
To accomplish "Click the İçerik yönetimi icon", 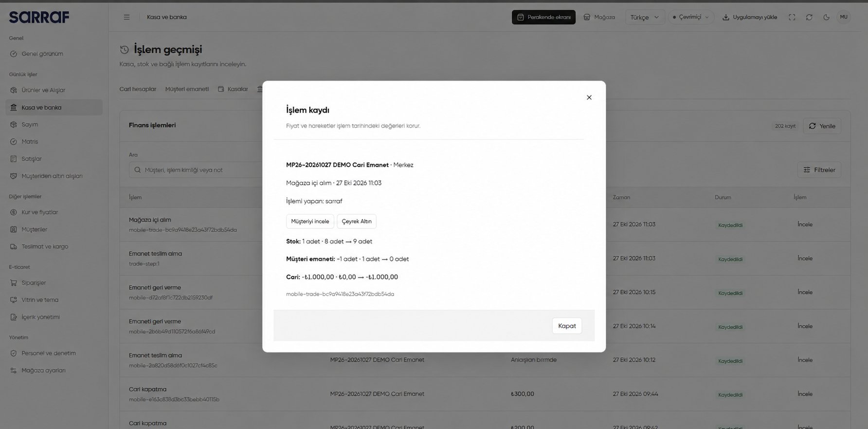I will 14,317.
